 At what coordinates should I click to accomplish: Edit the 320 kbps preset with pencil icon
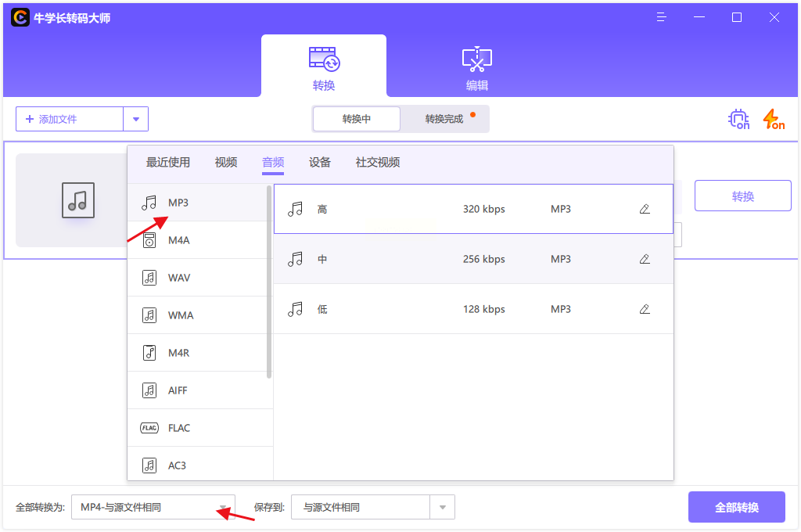[645, 209]
